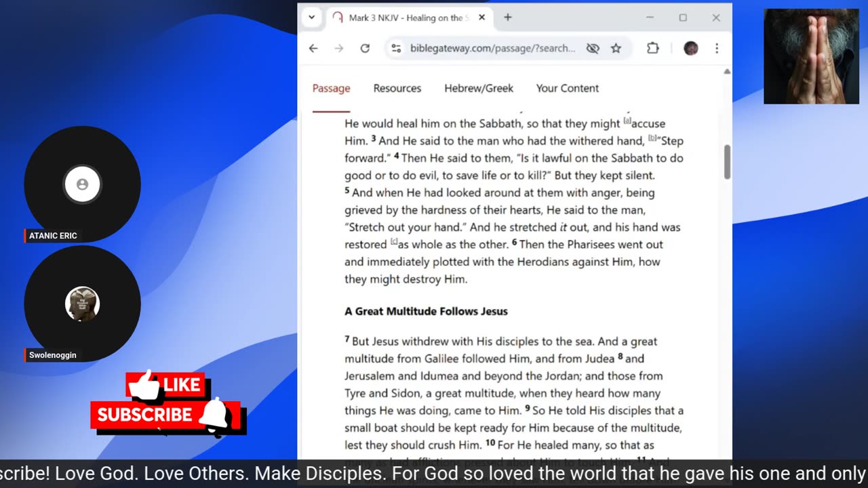Click the ATANIC ERIC avatar circle
This screenshot has height=488, width=868.
[x=82, y=184]
